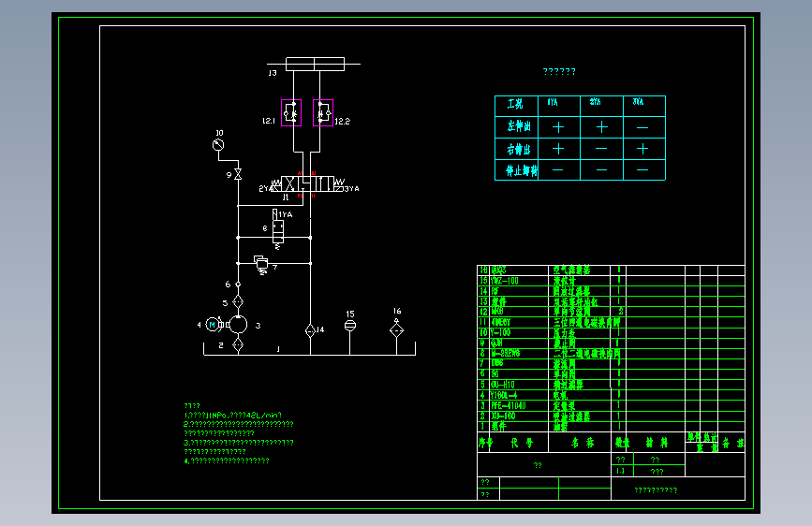Click the return filter symbol numbered 14

click(x=310, y=330)
